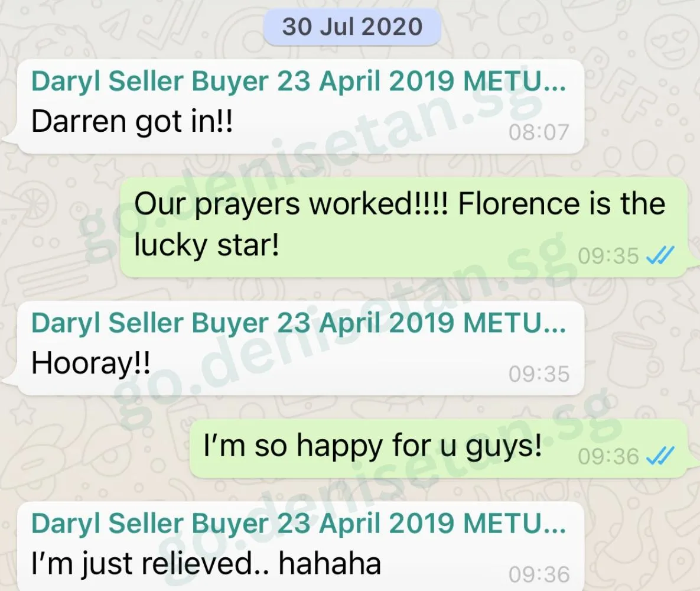The width and height of the screenshot is (700, 591).
Task: Select 'Our prayers worked' green message
Action: pyautogui.click(x=403, y=227)
